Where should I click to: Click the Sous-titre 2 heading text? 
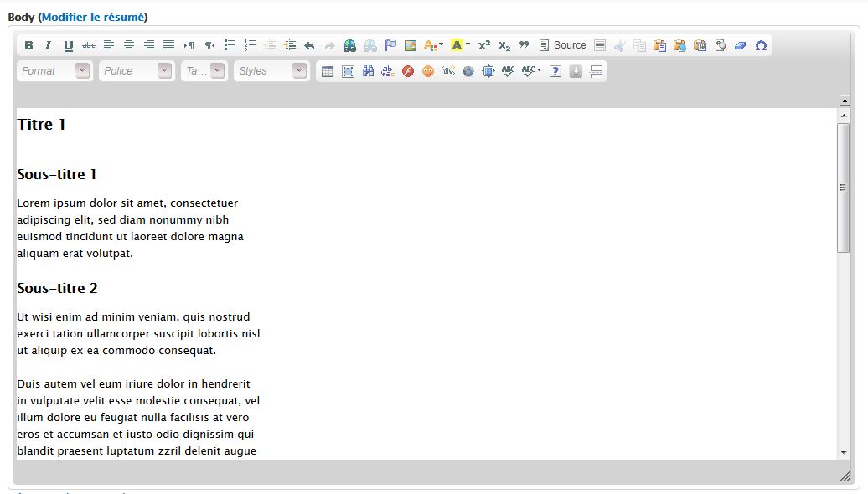pos(57,288)
